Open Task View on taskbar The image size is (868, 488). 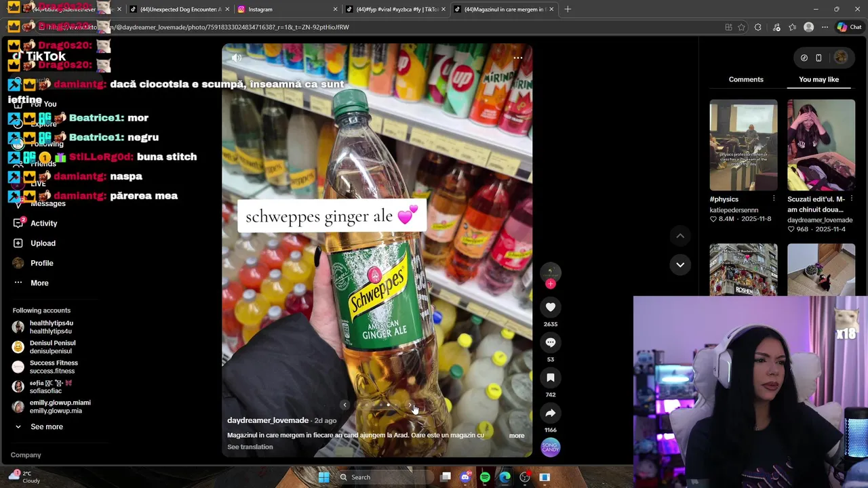[x=446, y=477]
